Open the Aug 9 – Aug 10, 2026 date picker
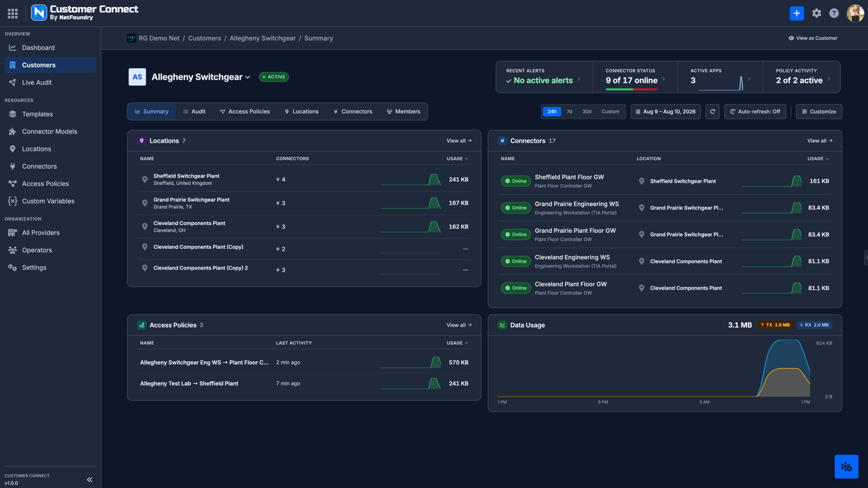Image resolution: width=868 pixels, height=488 pixels. tap(666, 111)
